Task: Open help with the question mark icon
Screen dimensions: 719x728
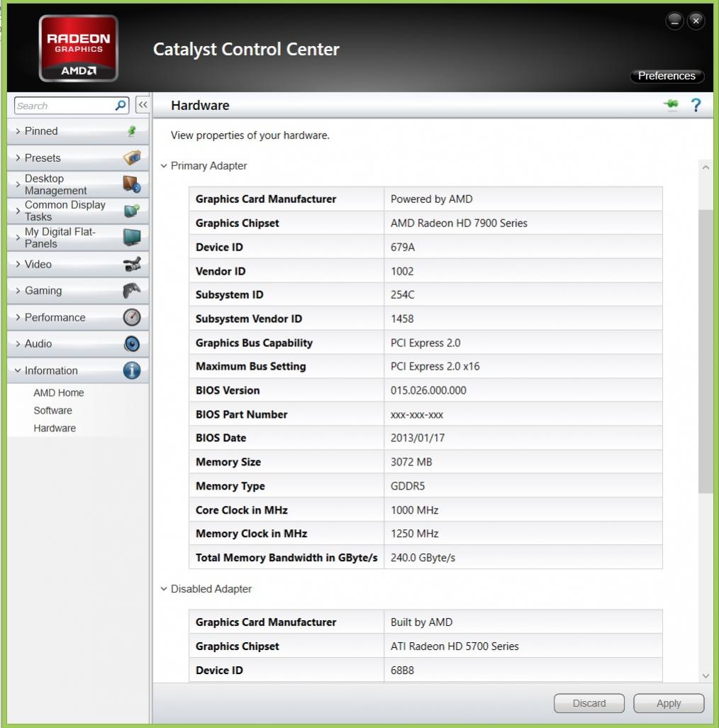Action: [696, 105]
